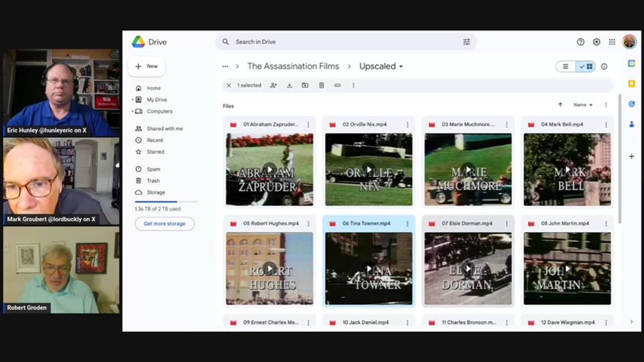Navigate to The Assassination Films folder
This screenshot has width=644, height=362.
[293, 66]
